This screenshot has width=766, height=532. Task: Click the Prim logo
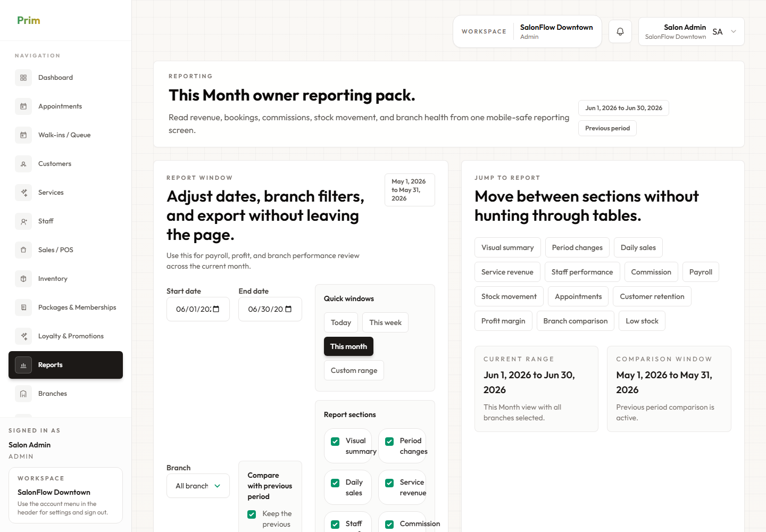coord(29,20)
